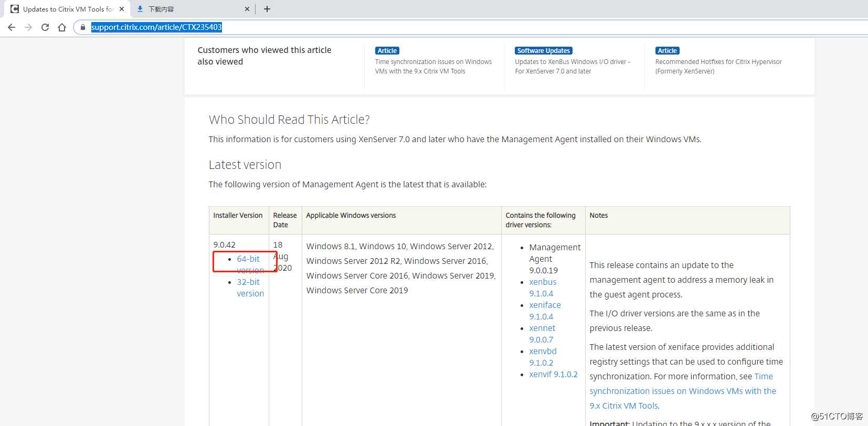Click the browser back arrow

pyautogui.click(x=12, y=27)
